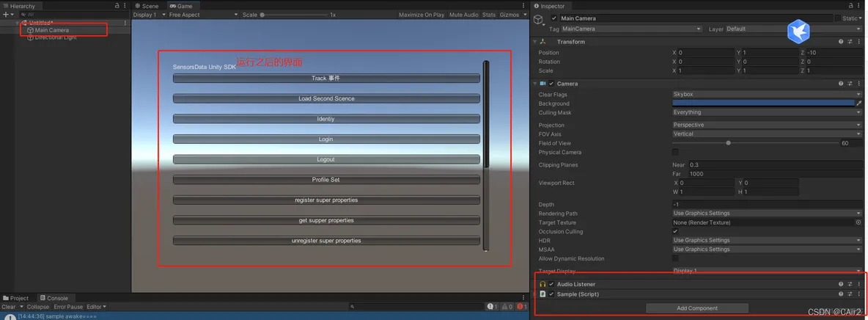Image resolution: width=868 pixels, height=320 pixels.
Task: Toggle the Static checkbox
Action: pyautogui.click(x=837, y=18)
